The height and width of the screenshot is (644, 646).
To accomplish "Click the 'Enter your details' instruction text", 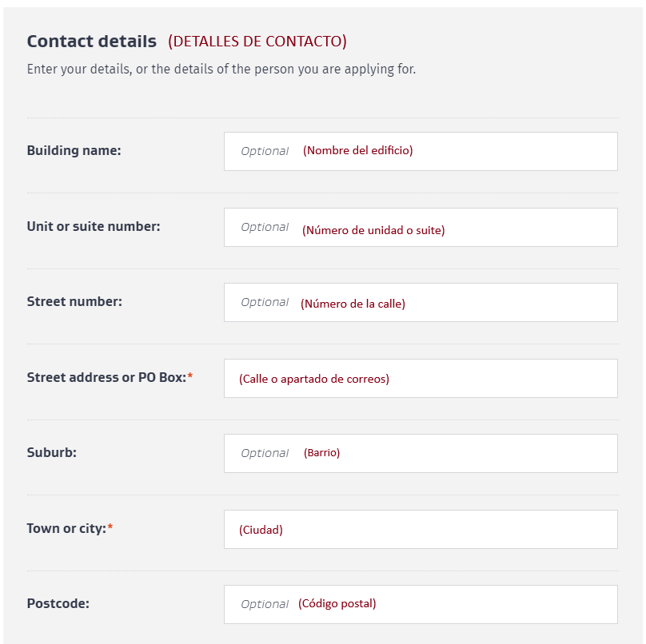I will pyautogui.click(x=221, y=69).
